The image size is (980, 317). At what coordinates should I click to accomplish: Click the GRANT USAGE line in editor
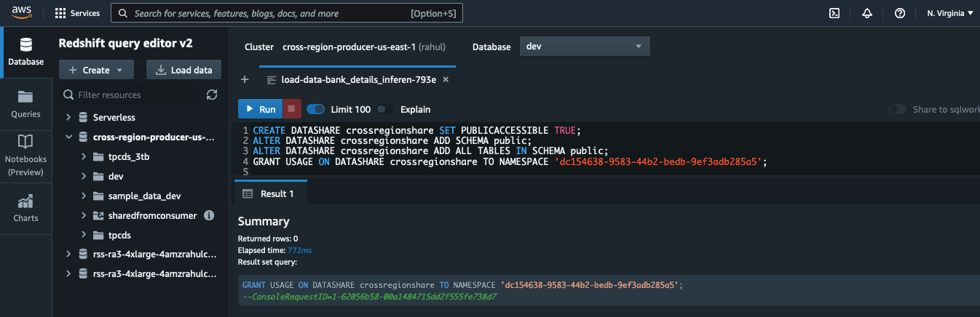click(x=510, y=161)
